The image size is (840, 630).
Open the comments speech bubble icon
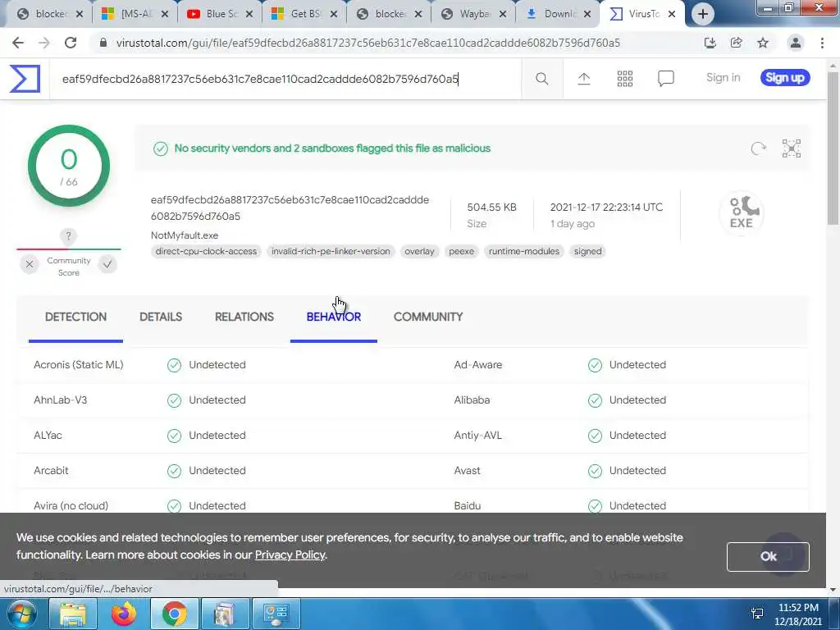tap(666, 79)
